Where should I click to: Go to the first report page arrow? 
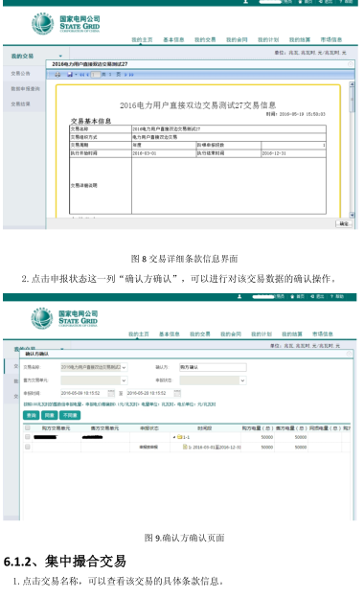tap(81, 75)
